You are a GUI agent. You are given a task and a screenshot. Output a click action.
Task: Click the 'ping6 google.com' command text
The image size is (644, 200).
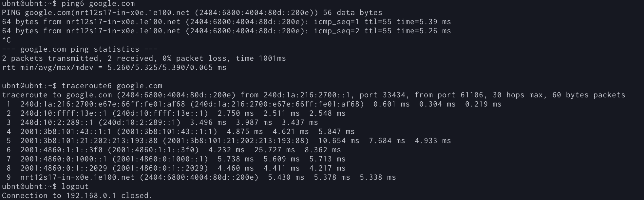(98, 4)
